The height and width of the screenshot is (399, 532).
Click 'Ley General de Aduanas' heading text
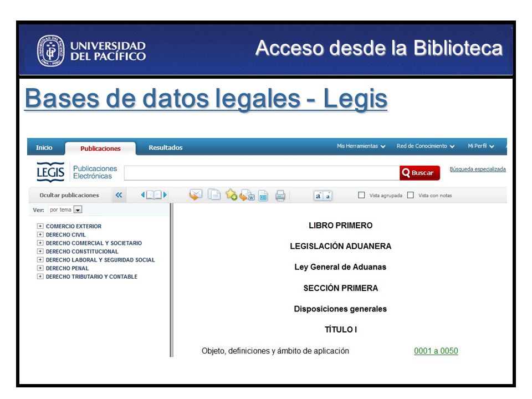pos(340,267)
